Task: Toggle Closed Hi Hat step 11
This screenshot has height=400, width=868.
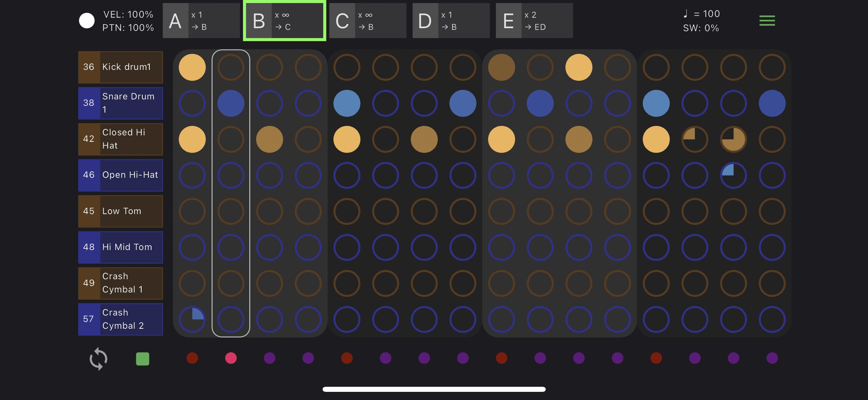Action: point(579,139)
